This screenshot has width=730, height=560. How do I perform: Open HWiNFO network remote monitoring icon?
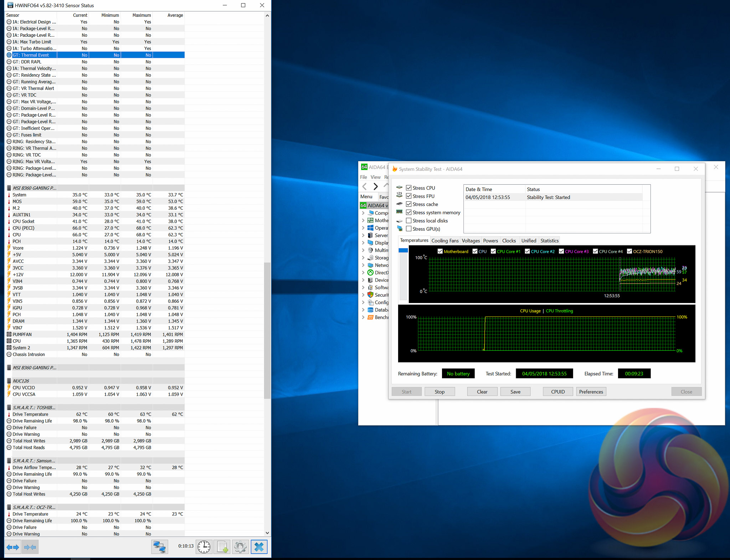click(159, 547)
